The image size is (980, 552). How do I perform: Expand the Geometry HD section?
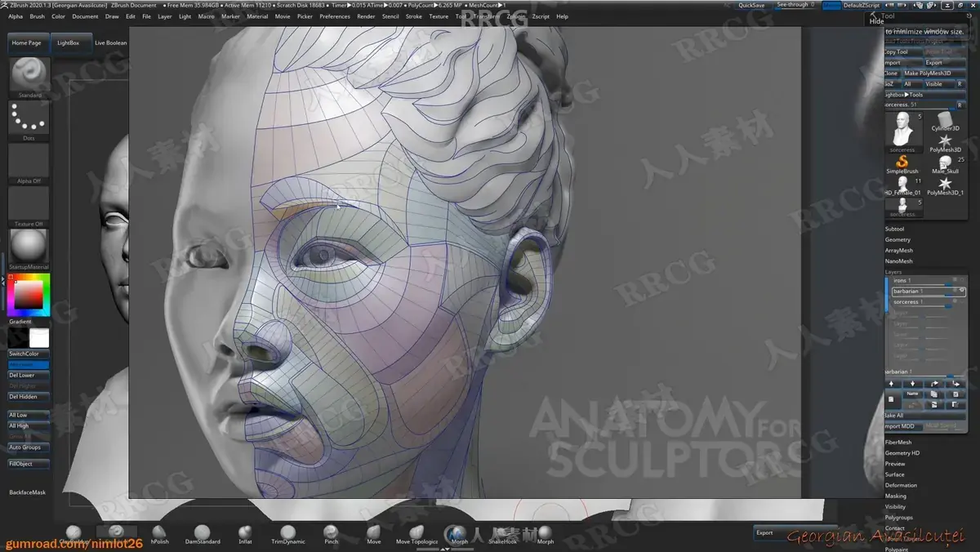point(902,452)
